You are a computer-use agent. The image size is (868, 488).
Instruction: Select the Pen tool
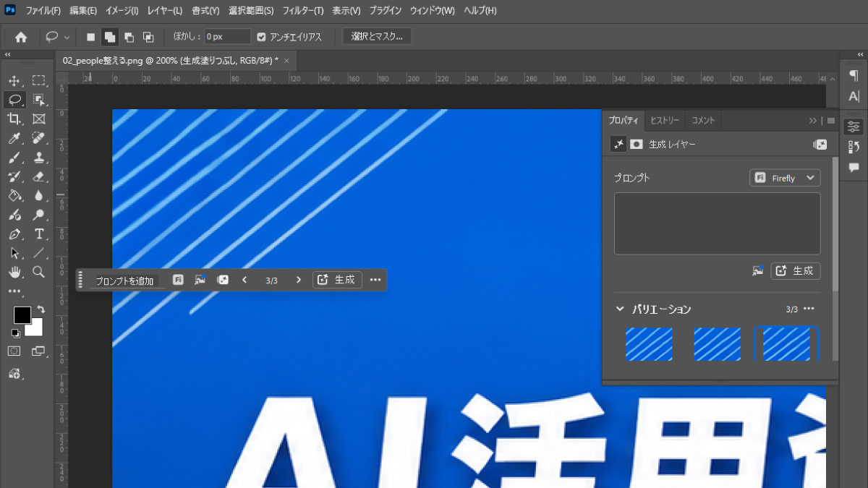[x=14, y=234]
